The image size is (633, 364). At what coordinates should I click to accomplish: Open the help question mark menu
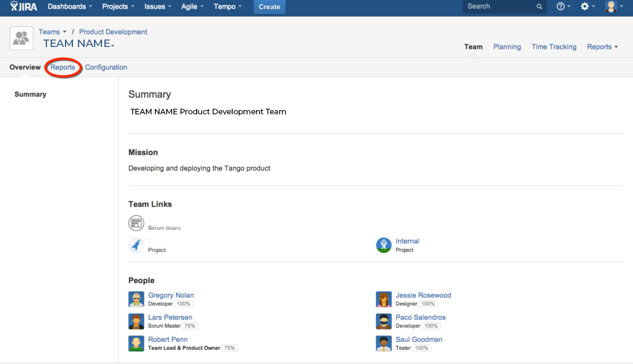pos(563,6)
